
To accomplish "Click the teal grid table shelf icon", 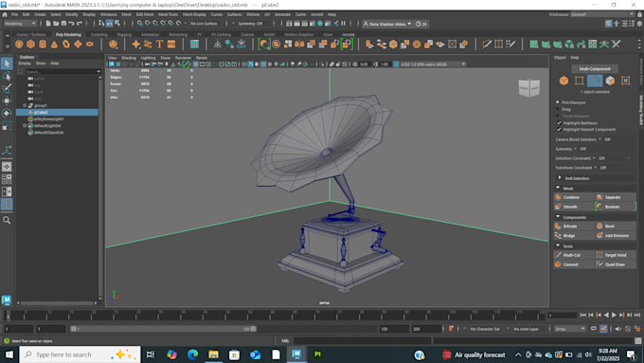I will pyautogui.click(x=194, y=44).
